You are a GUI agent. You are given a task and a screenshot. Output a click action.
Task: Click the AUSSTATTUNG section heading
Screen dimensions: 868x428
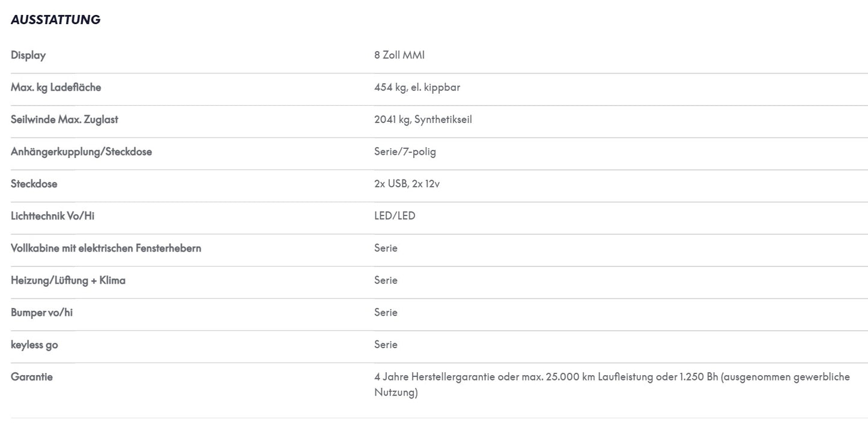pos(55,20)
